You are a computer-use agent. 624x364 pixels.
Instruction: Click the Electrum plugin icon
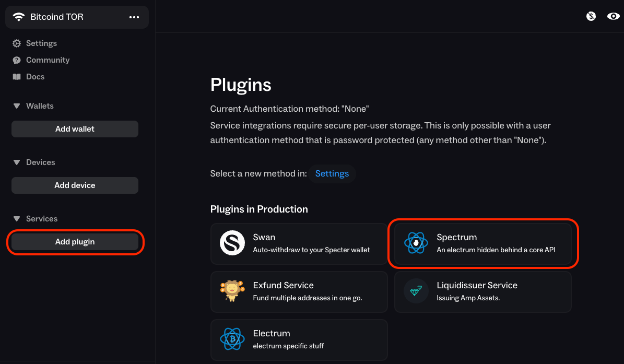click(x=232, y=339)
